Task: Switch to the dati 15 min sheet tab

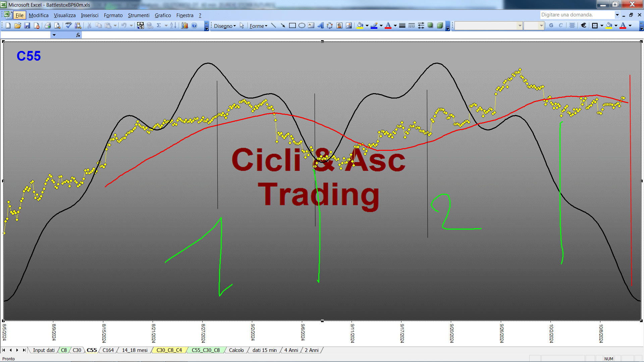Action: [x=264, y=350]
